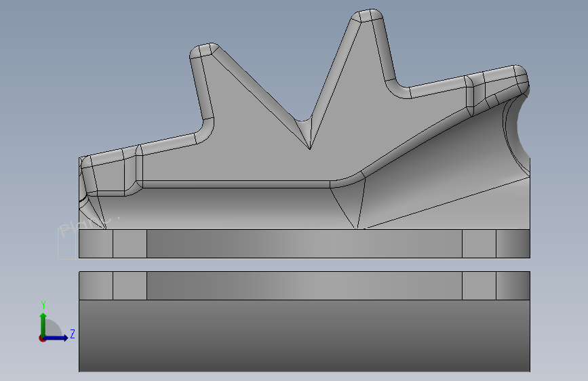
Task: Click the blue Z axis of the triad
Action: tap(57, 338)
